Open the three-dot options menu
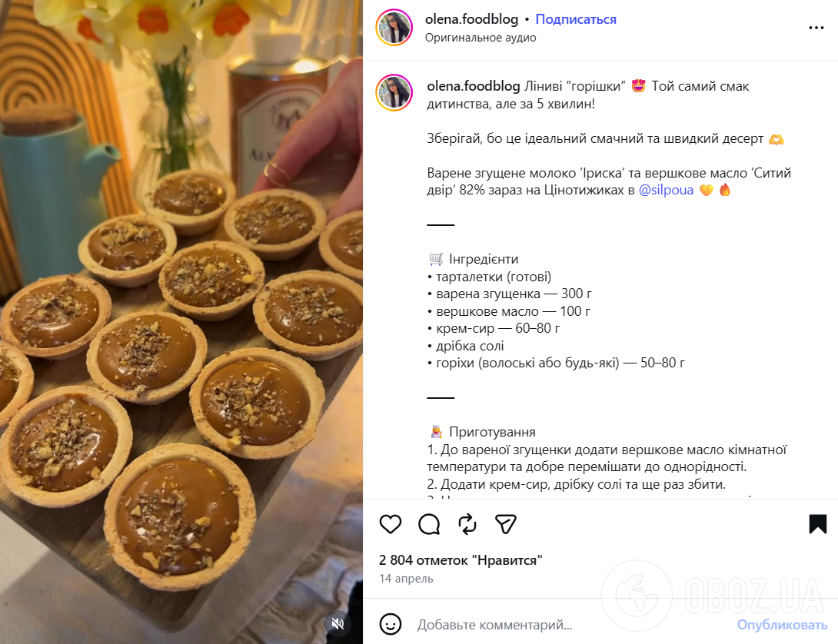The width and height of the screenshot is (838, 644). [x=816, y=28]
